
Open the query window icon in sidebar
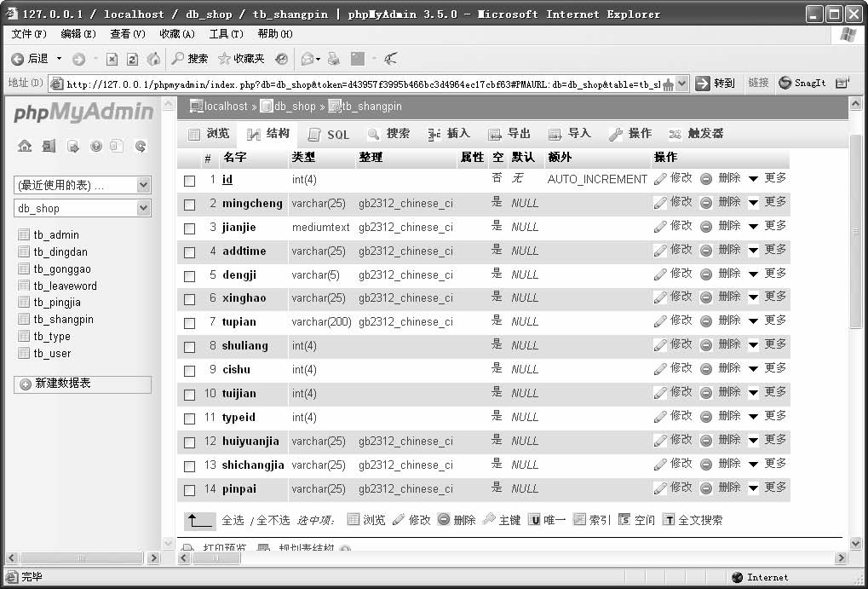pos(72,147)
